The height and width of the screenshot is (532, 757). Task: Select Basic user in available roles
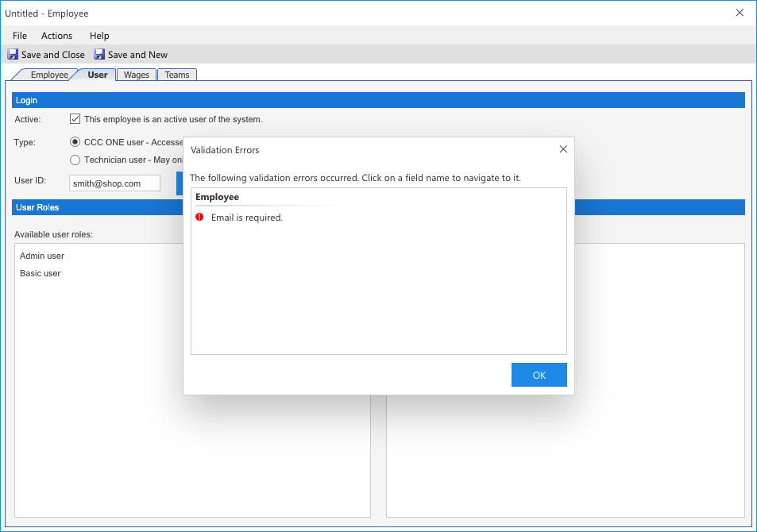tap(41, 273)
